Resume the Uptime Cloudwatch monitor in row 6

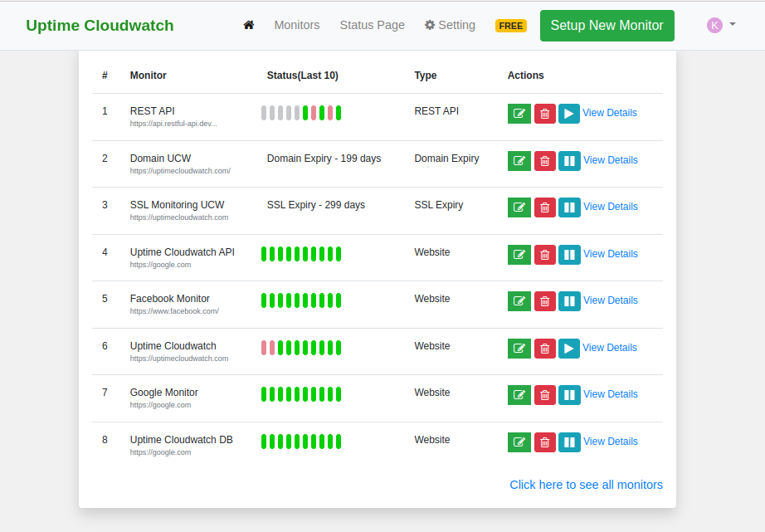tap(568, 349)
